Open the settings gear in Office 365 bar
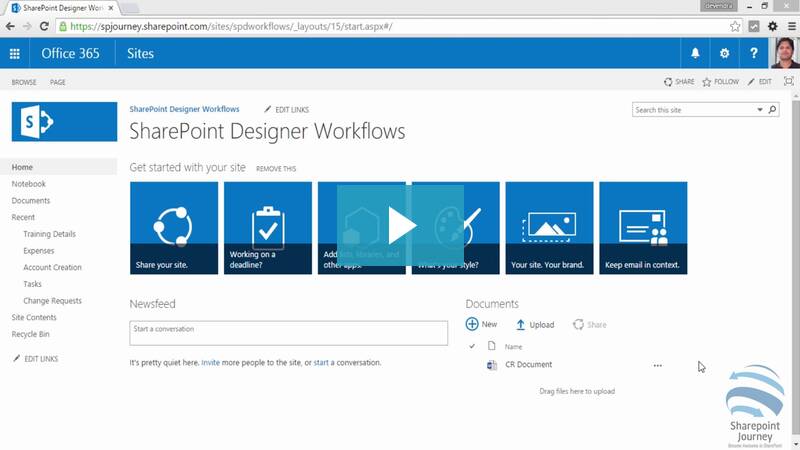The image size is (800, 450). pyautogui.click(x=724, y=53)
